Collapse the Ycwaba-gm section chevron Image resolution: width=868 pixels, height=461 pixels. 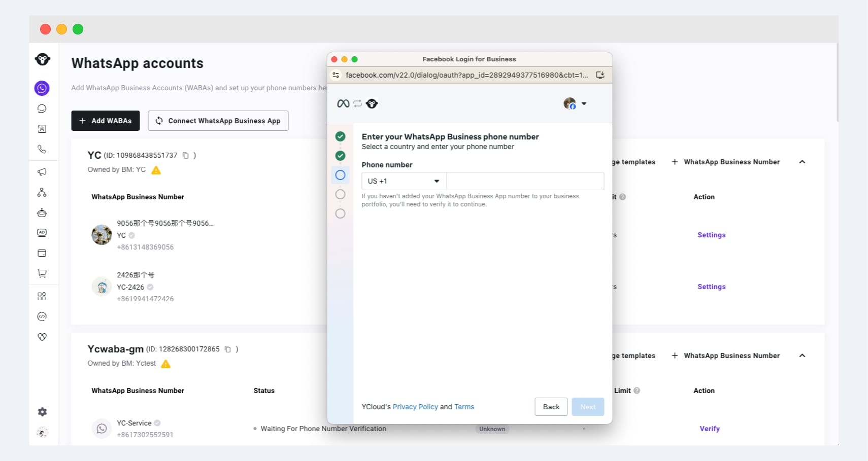(802, 356)
